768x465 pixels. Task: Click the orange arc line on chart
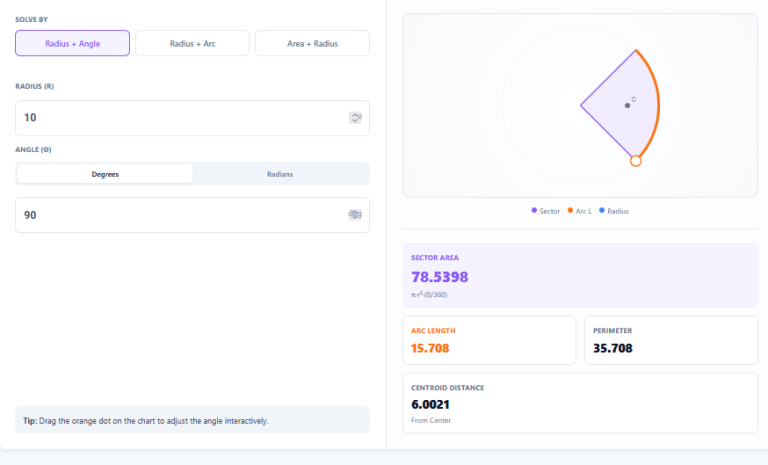[657, 100]
